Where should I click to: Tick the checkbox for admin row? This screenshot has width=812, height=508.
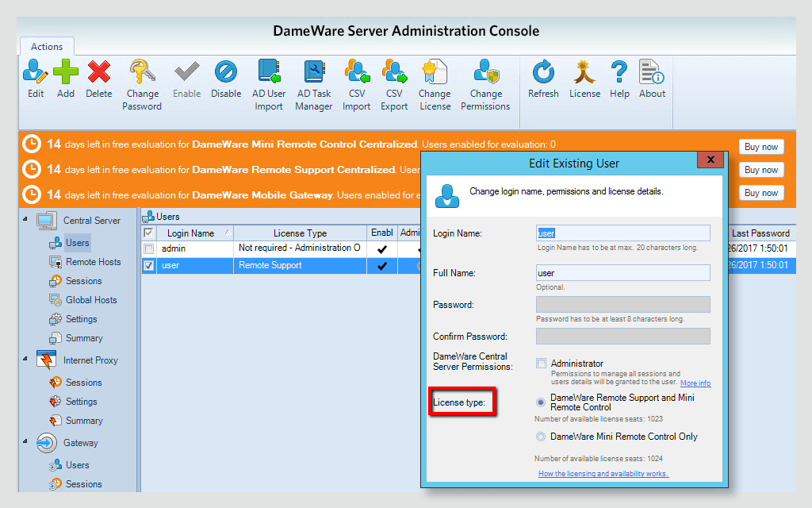point(148,248)
